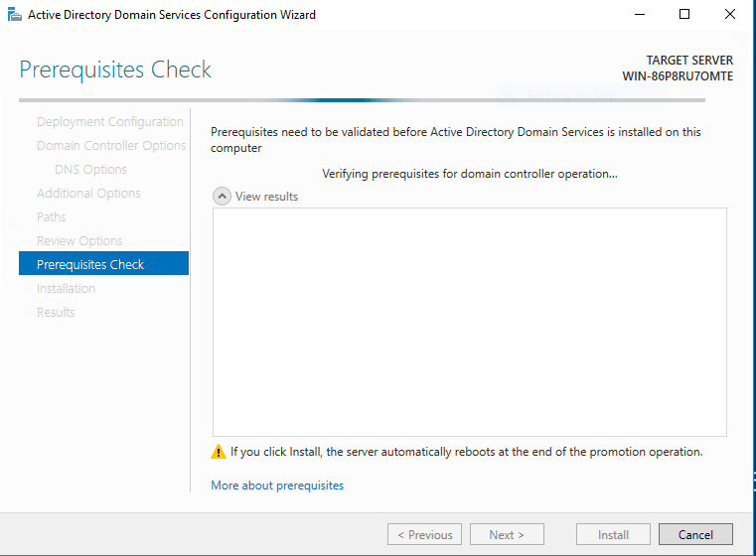The image size is (756, 556).
Task: Cancel the configuration wizard
Action: coord(695,534)
